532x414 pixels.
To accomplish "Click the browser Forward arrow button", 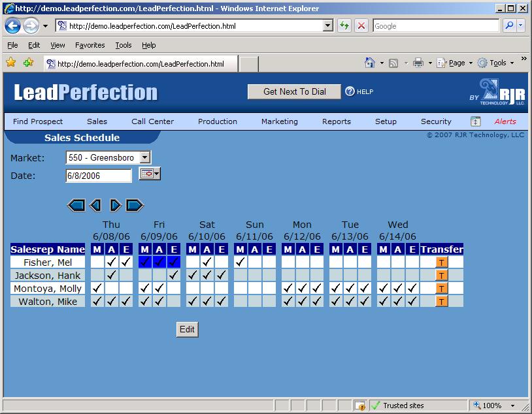I will tap(31, 25).
